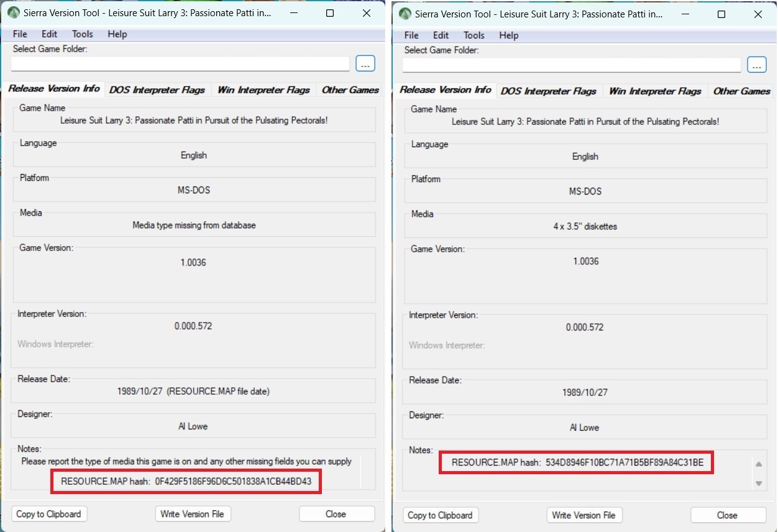Click interpreter version 0.000.572 in left window
This screenshot has height=532, width=778.
tap(193, 326)
